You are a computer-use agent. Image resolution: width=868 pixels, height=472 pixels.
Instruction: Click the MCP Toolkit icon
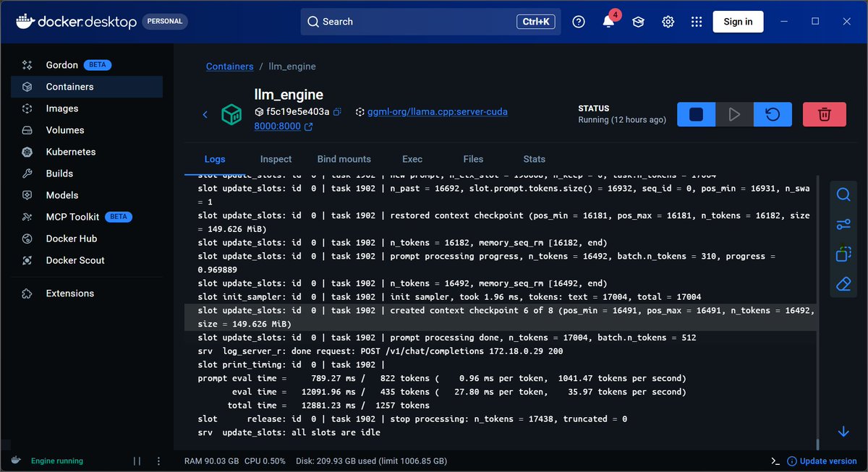point(27,217)
